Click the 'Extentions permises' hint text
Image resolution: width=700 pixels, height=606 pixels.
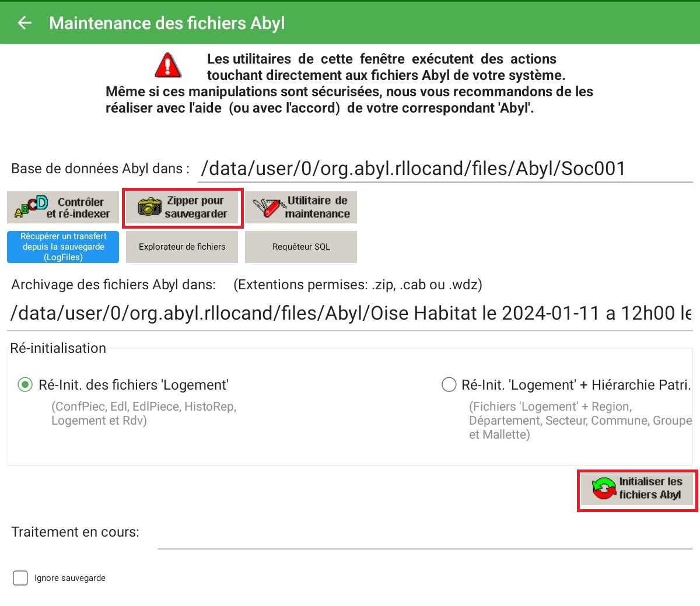point(358,285)
